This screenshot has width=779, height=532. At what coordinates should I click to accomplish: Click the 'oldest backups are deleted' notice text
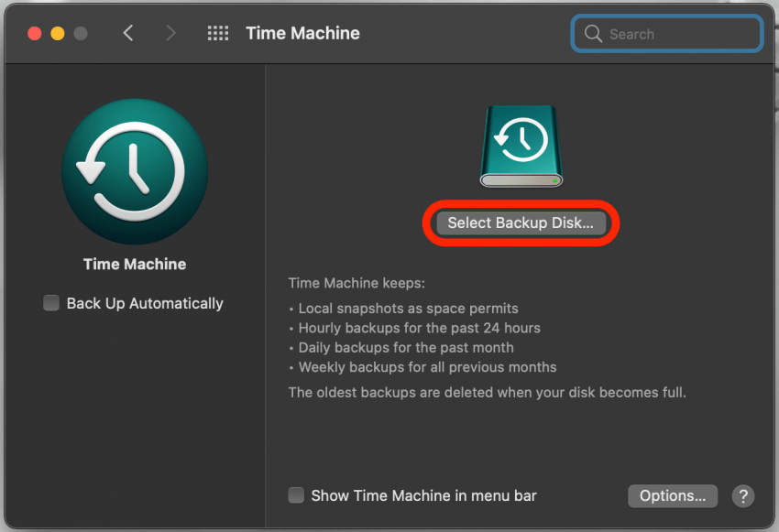pyautogui.click(x=487, y=392)
